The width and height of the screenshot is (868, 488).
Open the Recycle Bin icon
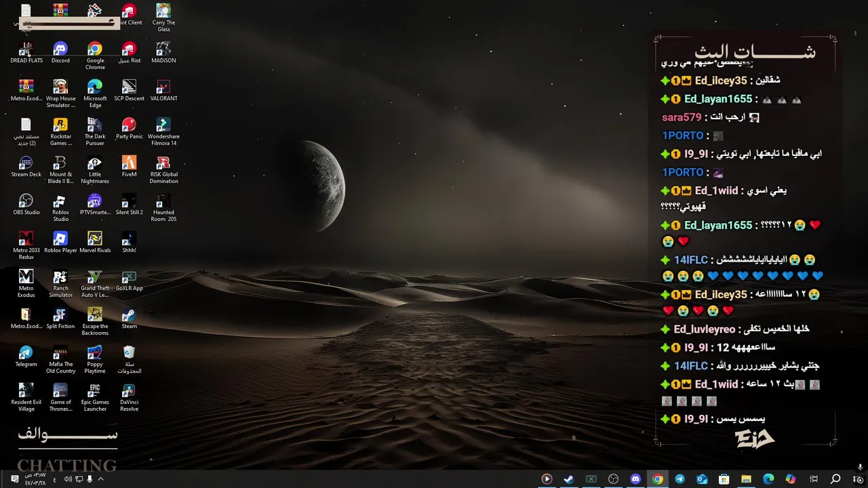[129, 360]
